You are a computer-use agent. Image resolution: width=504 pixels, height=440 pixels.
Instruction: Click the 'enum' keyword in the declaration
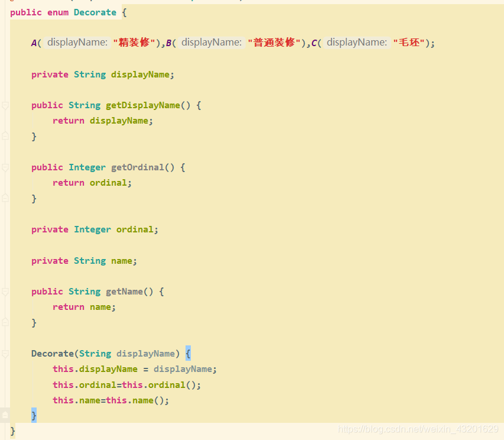click(58, 12)
